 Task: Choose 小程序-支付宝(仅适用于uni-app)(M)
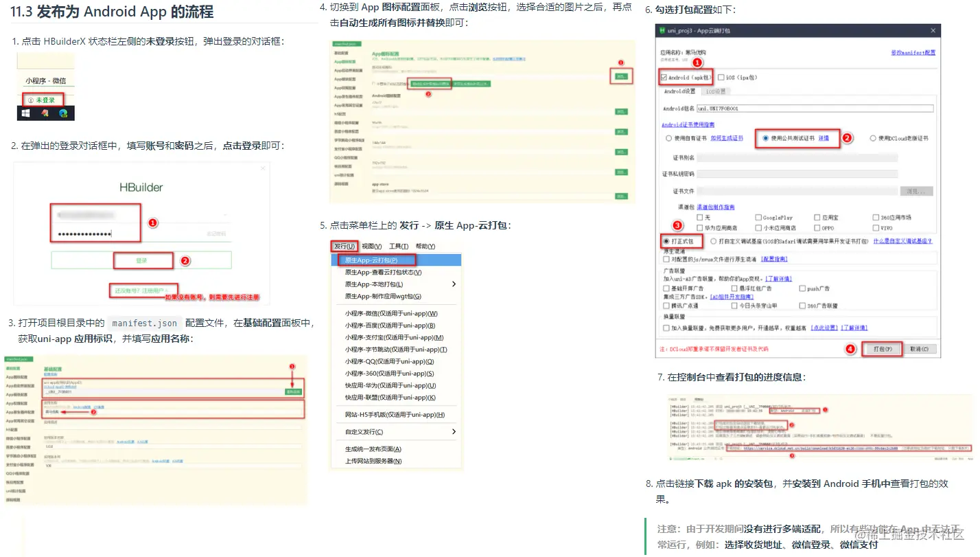point(394,337)
